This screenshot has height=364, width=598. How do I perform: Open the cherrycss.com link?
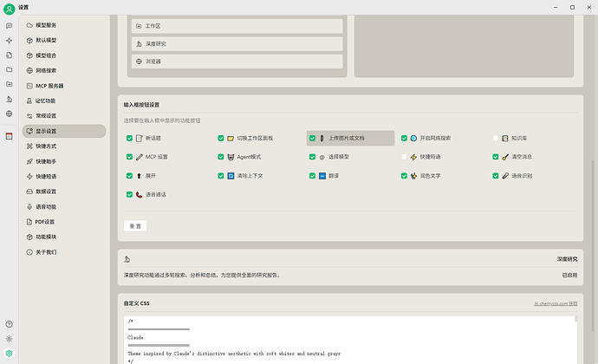tap(556, 303)
